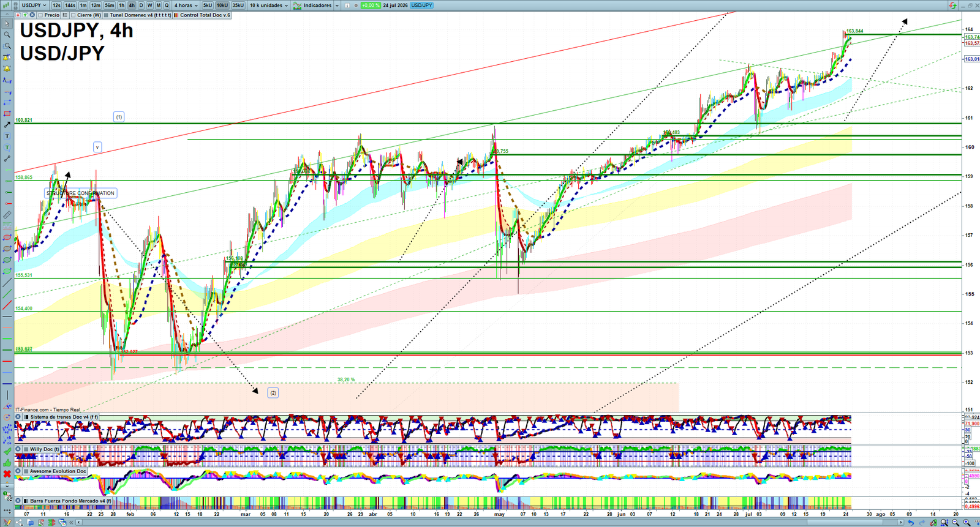This screenshot has height=527, width=980.
Task: Click the zoom out magnifier at bottom right
Action: click(955, 522)
